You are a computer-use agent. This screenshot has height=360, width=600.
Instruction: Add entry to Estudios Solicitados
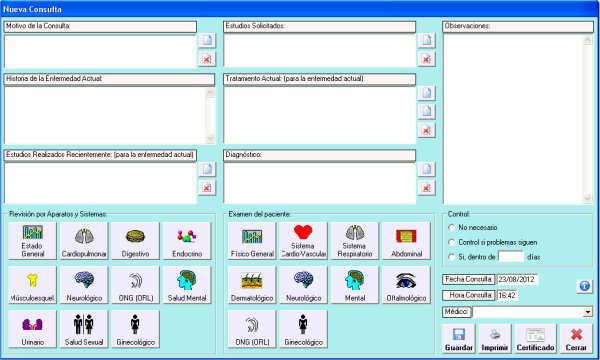click(x=426, y=40)
